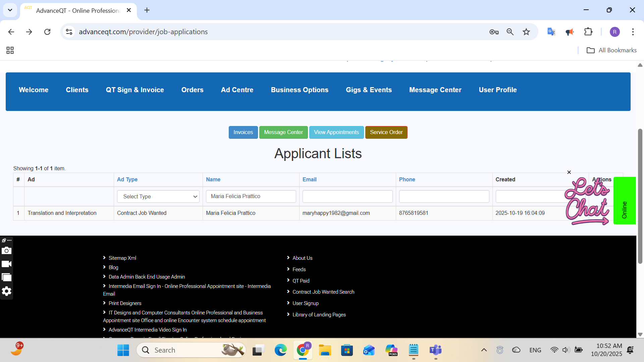The image size is (644, 362).
Task: Click the Google Translate extension icon
Action: (551, 32)
